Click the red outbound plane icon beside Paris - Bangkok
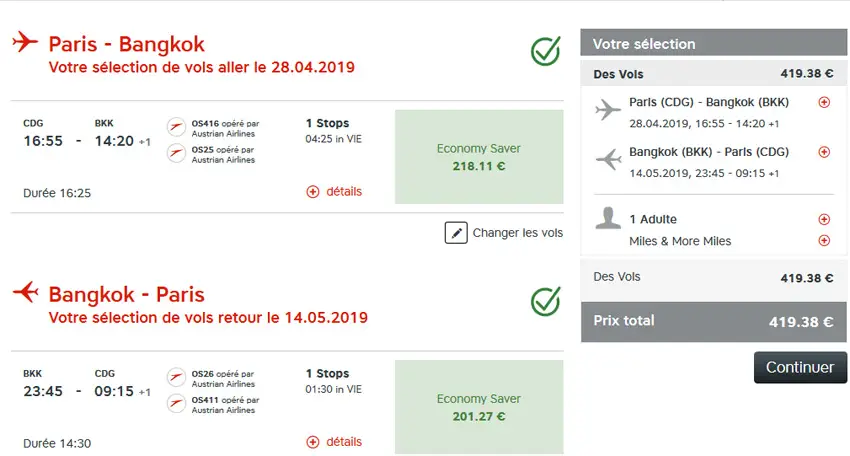The image size is (850, 456). click(25, 42)
